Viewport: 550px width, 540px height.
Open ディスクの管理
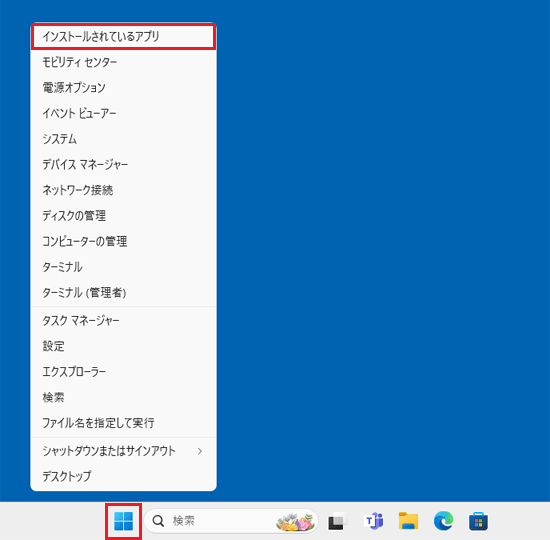pyautogui.click(x=123, y=215)
